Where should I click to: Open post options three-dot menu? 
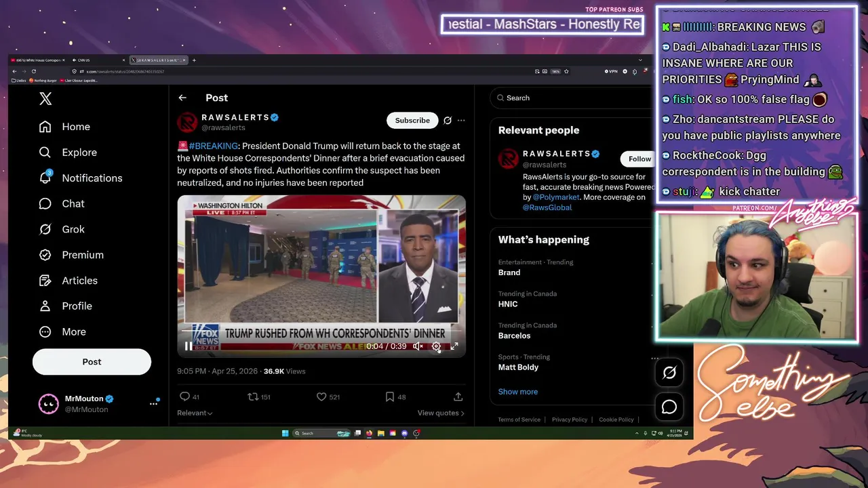tap(461, 121)
